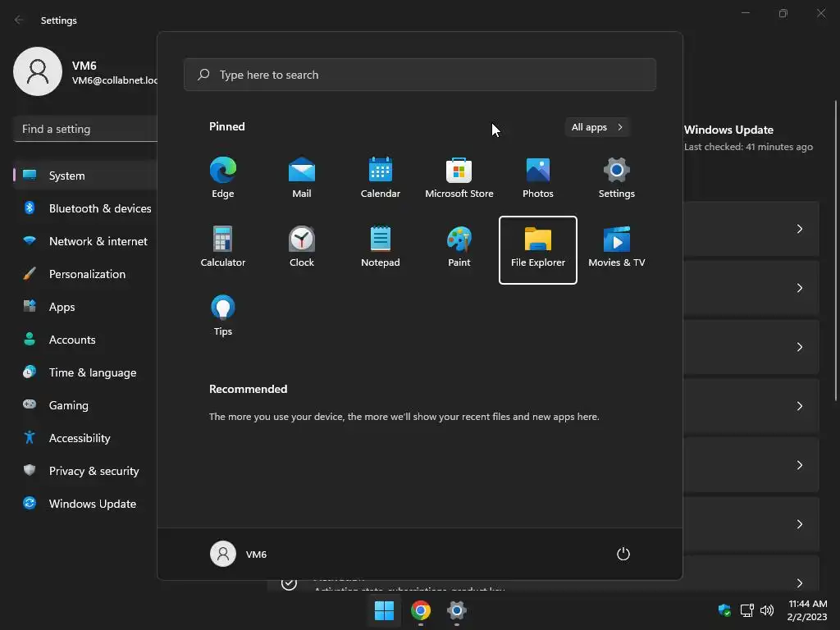840x630 pixels.
Task: Go to Time & language settings
Action: click(x=85, y=372)
